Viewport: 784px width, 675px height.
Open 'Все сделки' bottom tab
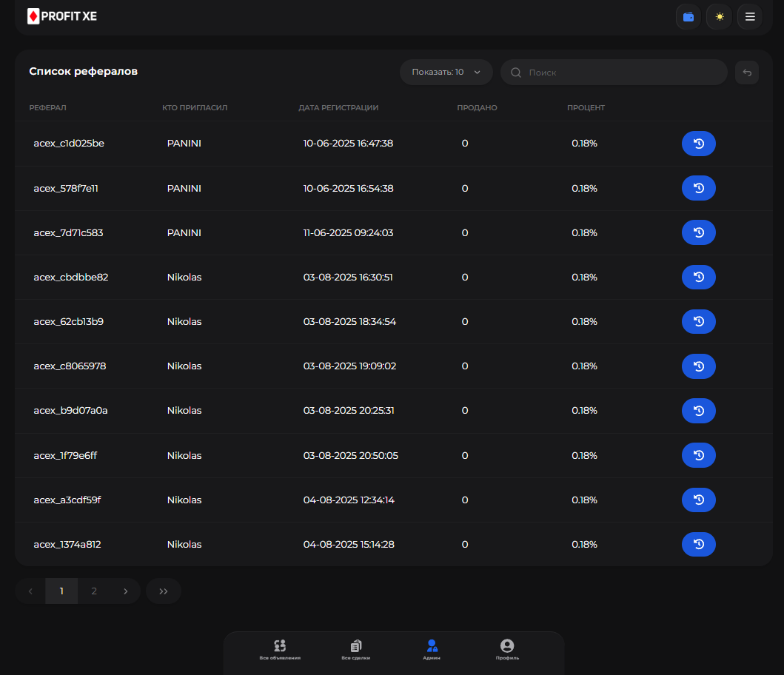tap(355, 650)
